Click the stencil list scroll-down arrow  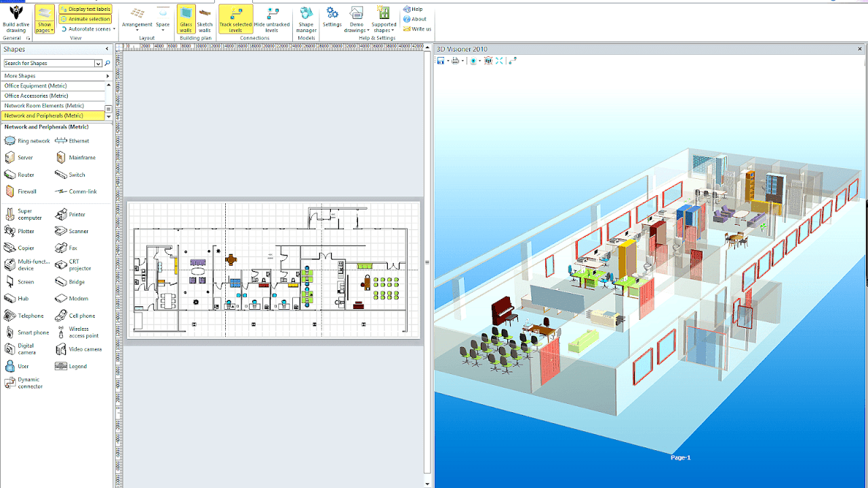(108, 117)
